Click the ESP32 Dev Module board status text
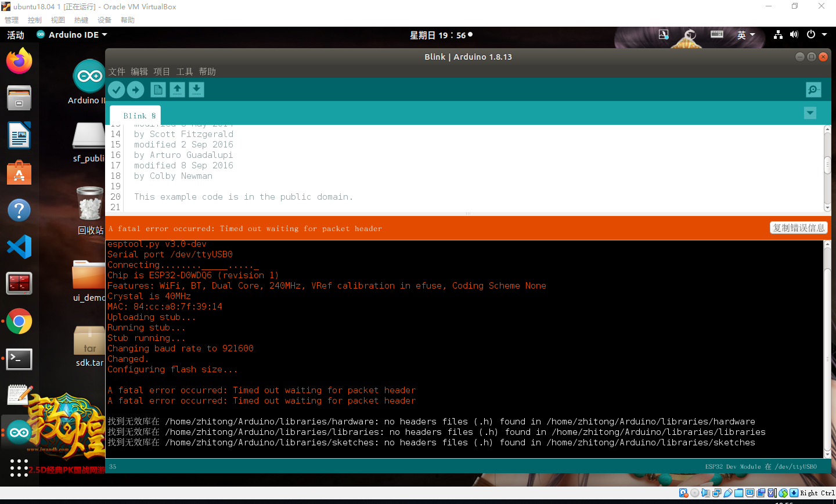836x504 pixels. pos(761,466)
